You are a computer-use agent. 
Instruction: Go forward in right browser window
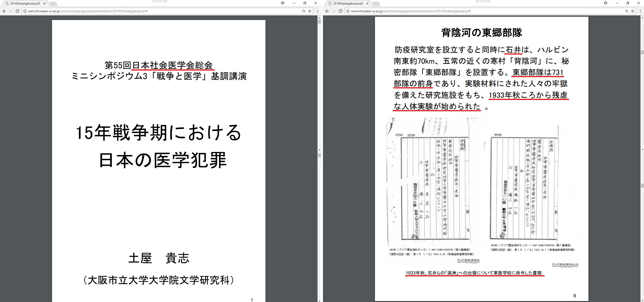point(334,11)
